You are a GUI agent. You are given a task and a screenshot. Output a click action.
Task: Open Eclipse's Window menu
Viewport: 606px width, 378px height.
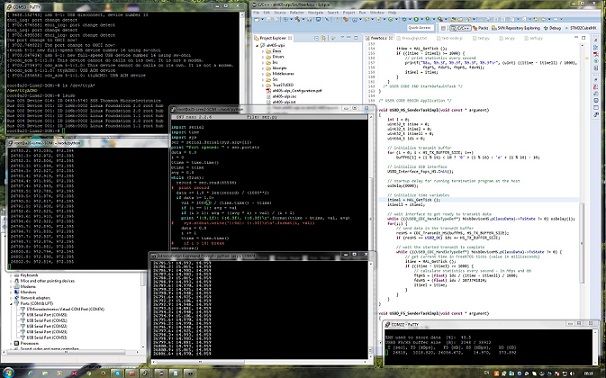click(377, 12)
